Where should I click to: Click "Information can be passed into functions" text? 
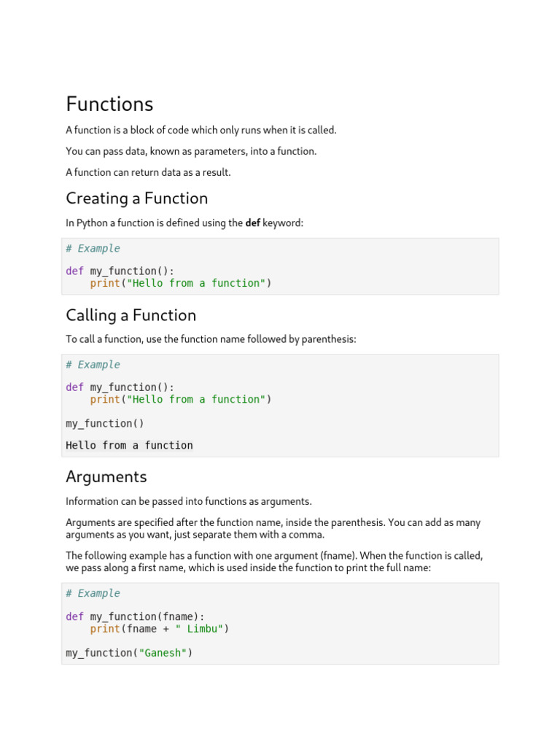coord(188,501)
